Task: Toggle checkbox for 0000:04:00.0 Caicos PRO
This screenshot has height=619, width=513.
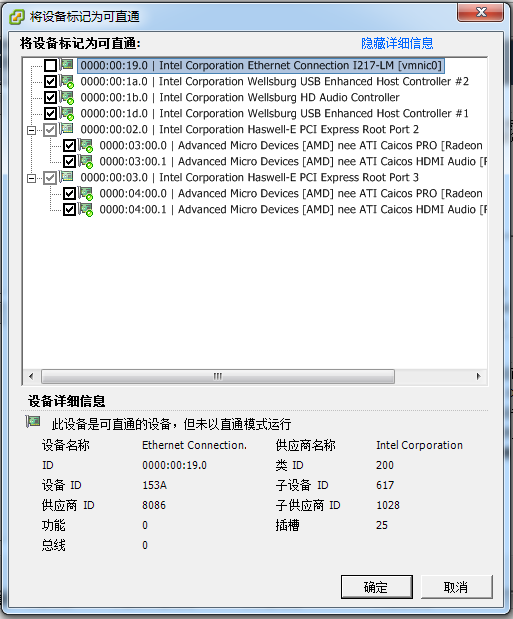Action: pos(70,193)
